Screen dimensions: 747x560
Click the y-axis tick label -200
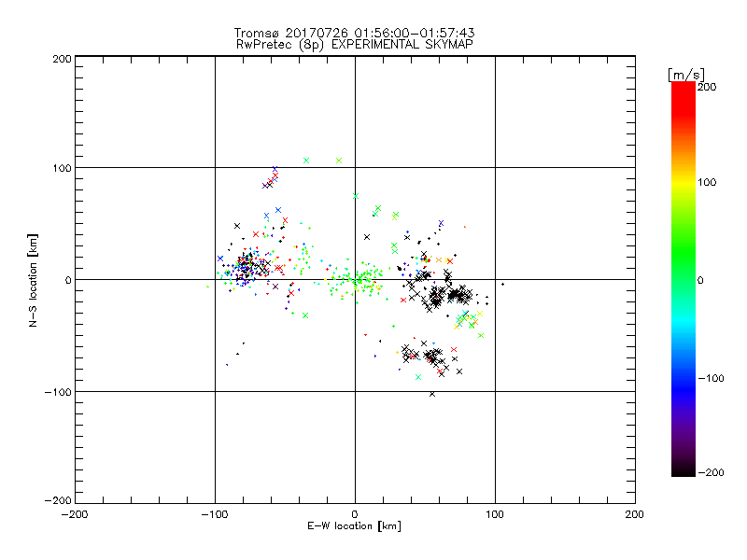(x=58, y=501)
